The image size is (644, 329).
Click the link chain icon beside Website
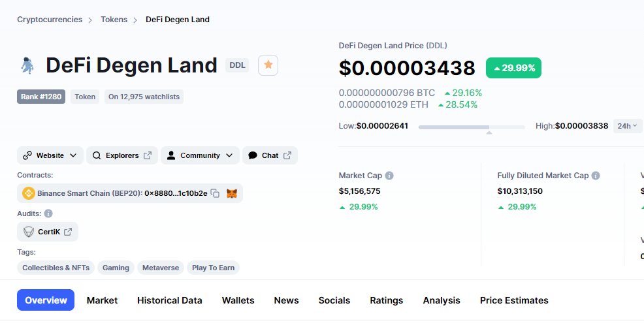pyautogui.click(x=27, y=155)
